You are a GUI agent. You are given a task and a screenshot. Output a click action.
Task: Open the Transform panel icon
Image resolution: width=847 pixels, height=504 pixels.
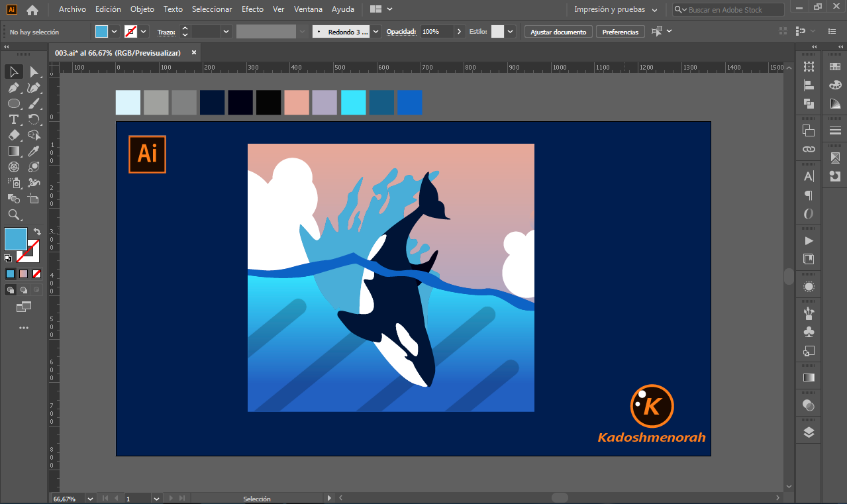pyautogui.click(x=809, y=66)
